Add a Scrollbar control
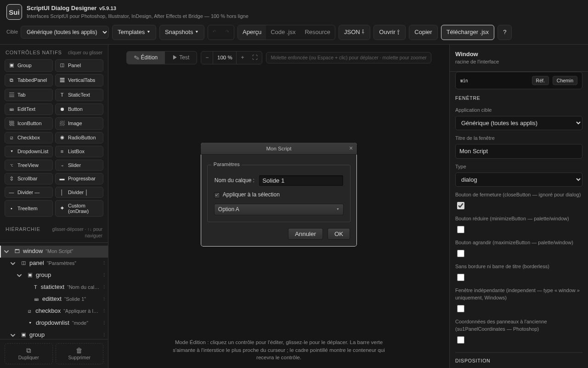588x368 pixels. (28, 178)
